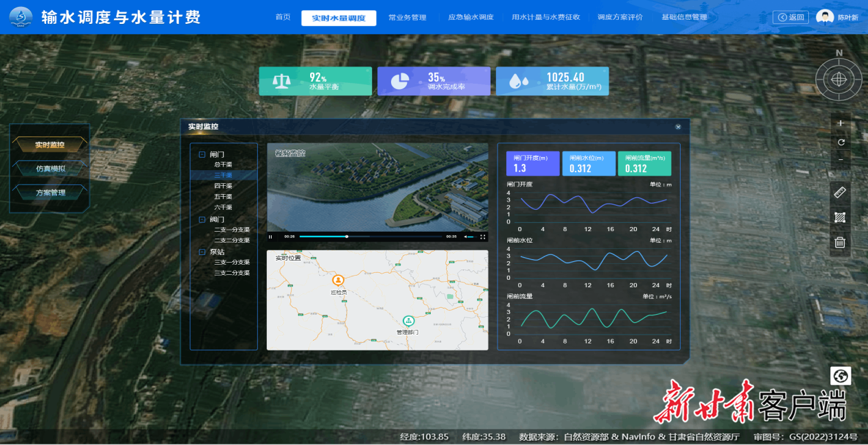Pause the monitoring video

[271, 237]
